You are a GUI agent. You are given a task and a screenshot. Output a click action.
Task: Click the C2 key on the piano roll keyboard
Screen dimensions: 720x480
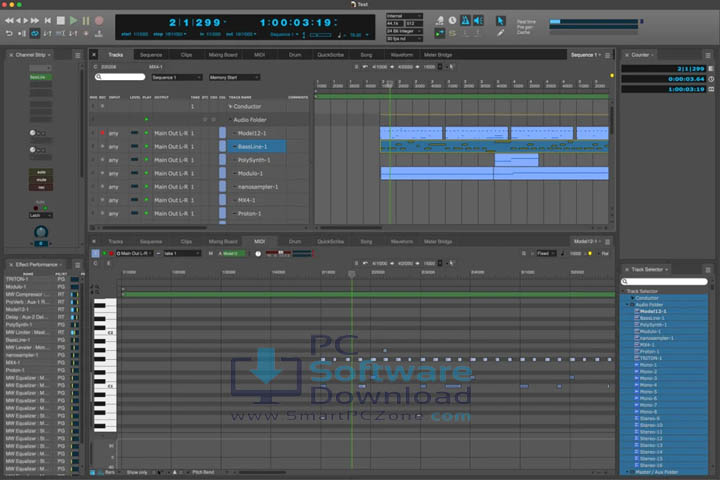click(105, 332)
